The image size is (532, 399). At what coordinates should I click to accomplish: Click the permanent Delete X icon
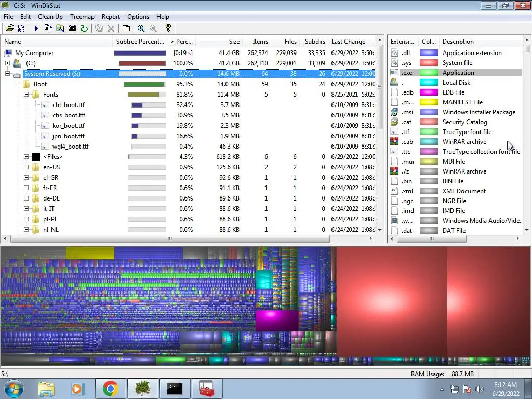pyautogui.click(x=111, y=28)
